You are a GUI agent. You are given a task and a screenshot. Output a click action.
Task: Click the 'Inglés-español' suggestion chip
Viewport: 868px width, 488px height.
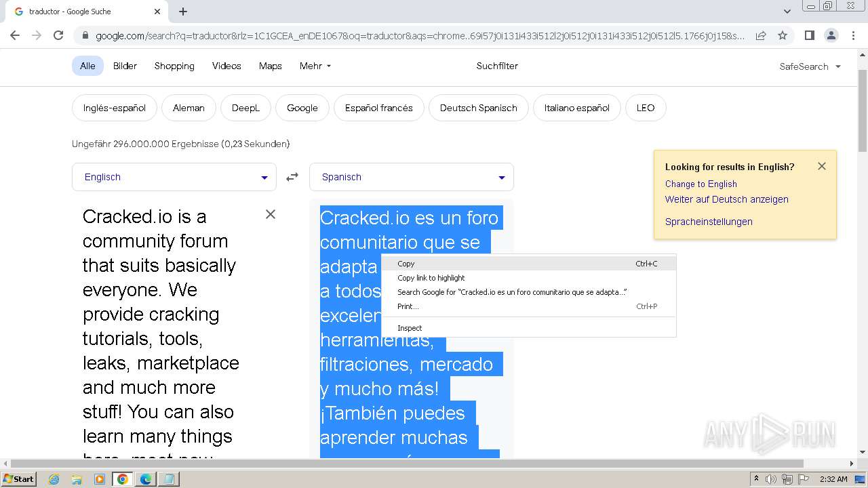[115, 108]
